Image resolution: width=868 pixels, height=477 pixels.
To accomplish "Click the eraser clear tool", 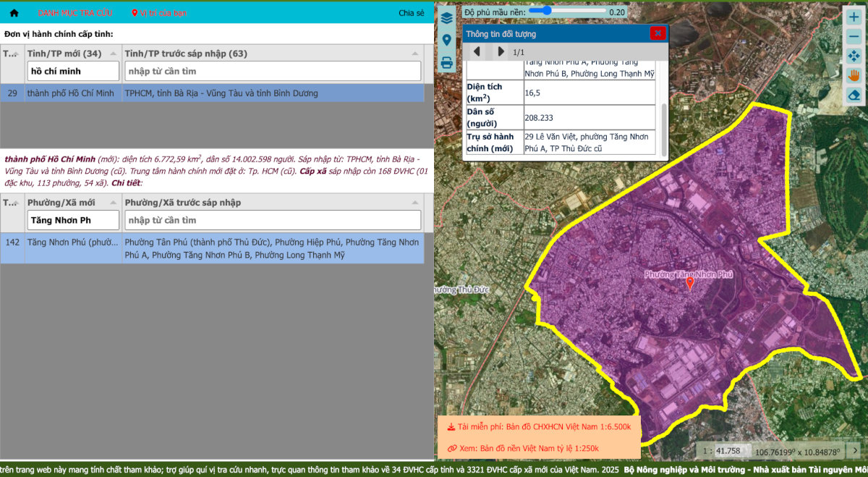I will (854, 95).
